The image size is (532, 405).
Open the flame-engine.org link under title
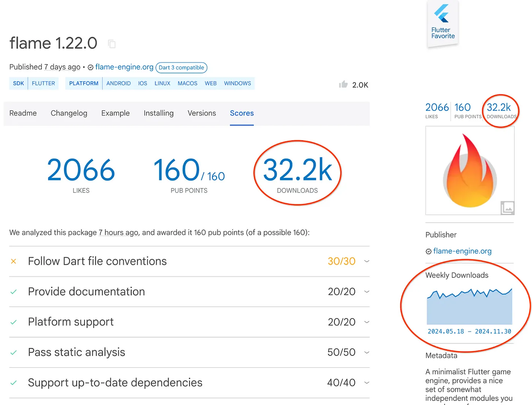[124, 67]
